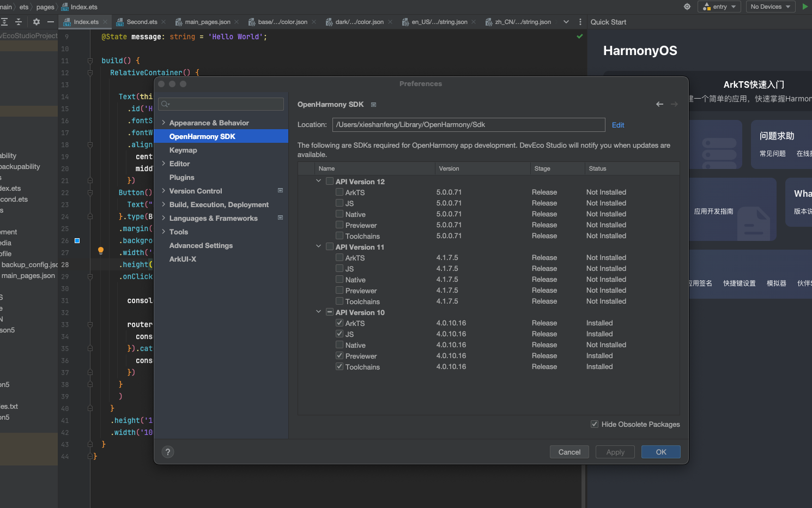812x508 pixels.
Task: Click the project-level icon beside Languages & Frameworks
Action: click(x=280, y=218)
